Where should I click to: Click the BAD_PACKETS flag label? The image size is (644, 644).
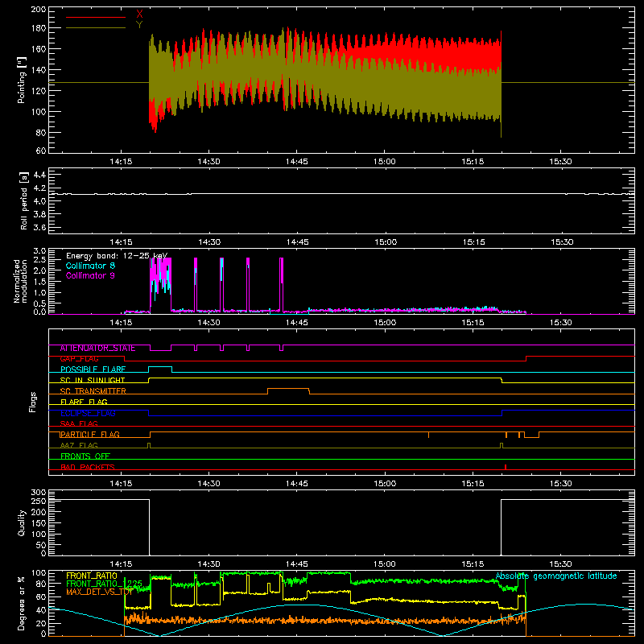tap(88, 468)
